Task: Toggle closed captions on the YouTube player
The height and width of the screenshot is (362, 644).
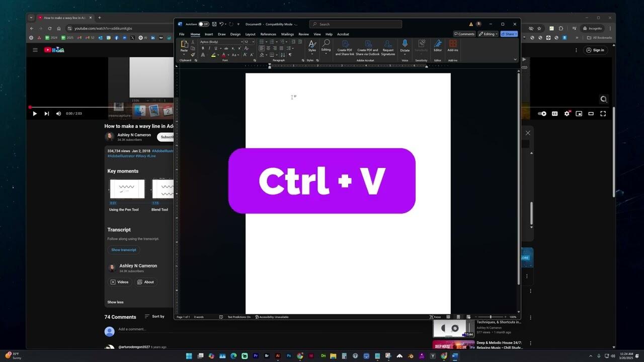Action: click(x=554, y=114)
